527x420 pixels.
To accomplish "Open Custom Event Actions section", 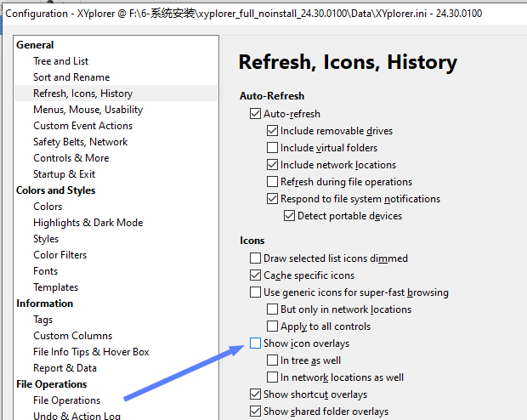I will (x=82, y=126).
